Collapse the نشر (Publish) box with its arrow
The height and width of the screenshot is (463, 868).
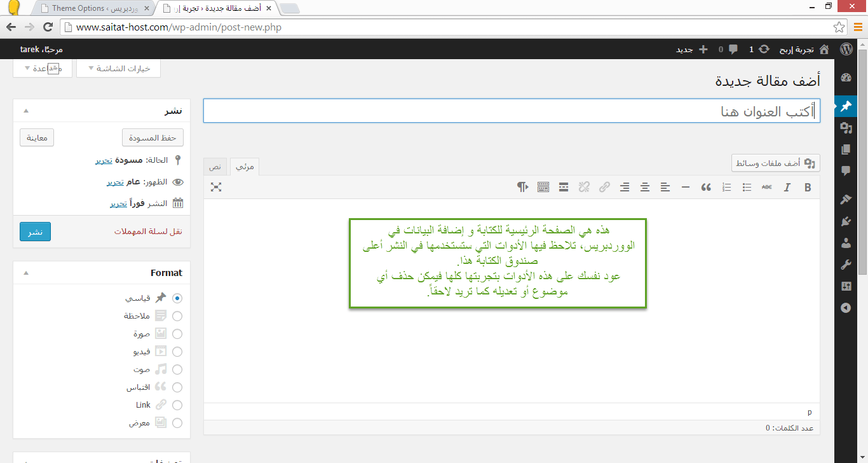click(x=26, y=111)
